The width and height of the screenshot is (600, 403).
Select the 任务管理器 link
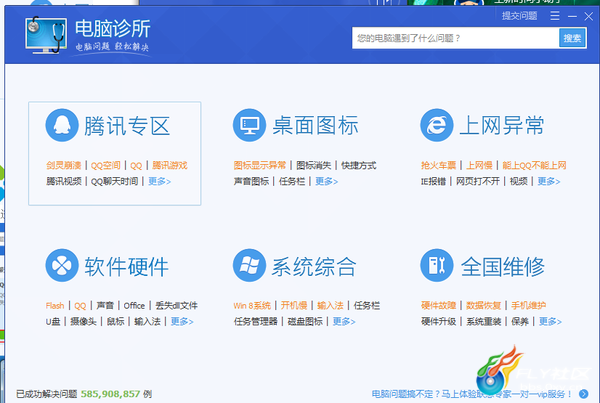click(x=256, y=321)
